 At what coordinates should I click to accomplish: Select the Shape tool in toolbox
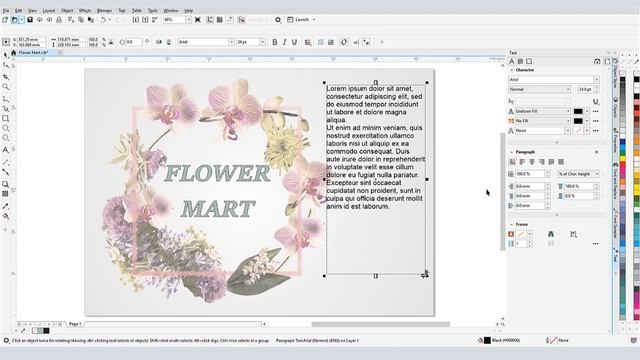(6, 65)
